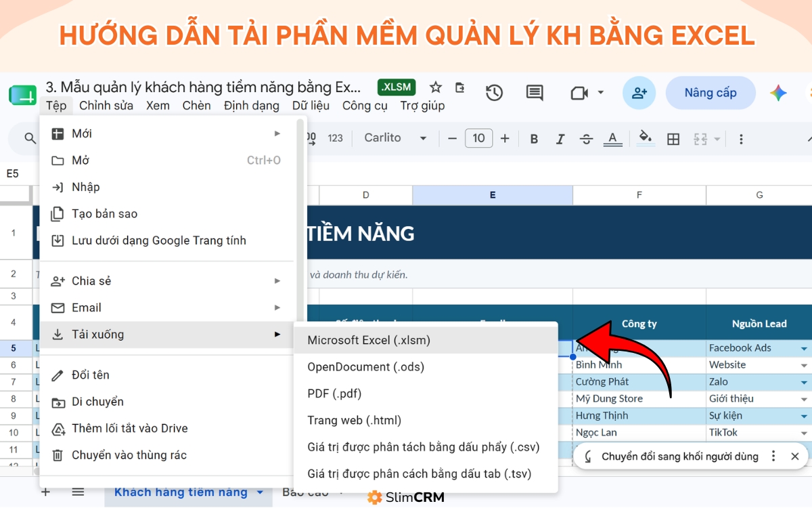The image size is (812, 508).
Task: Open the all sheets list icon
Action: click(78, 492)
